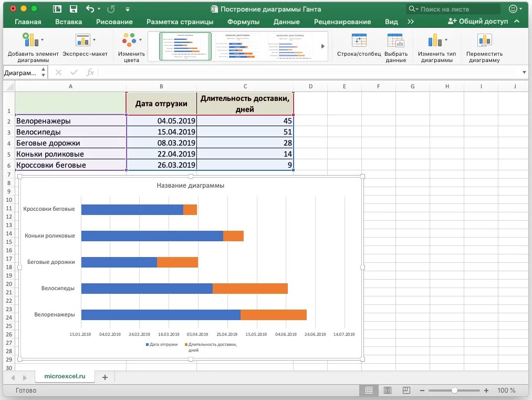Switch to the Рисование tab
Screen dimensions: 532x400
point(114,22)
